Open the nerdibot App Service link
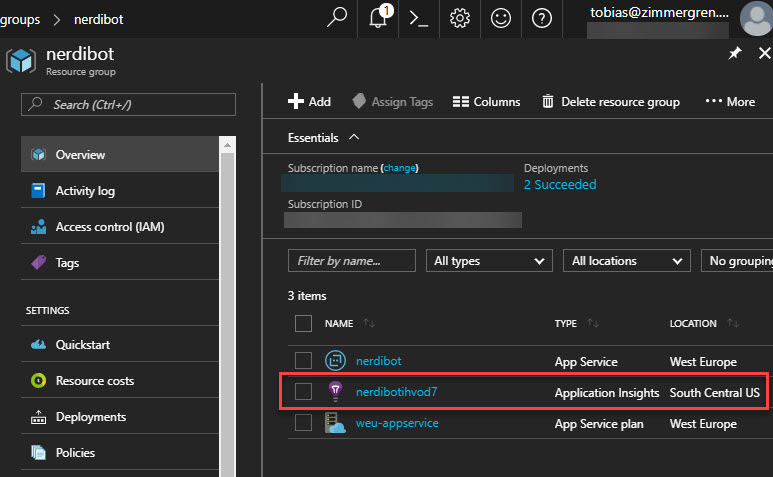This screenshot has height=477, width=773. pos(379,361)
